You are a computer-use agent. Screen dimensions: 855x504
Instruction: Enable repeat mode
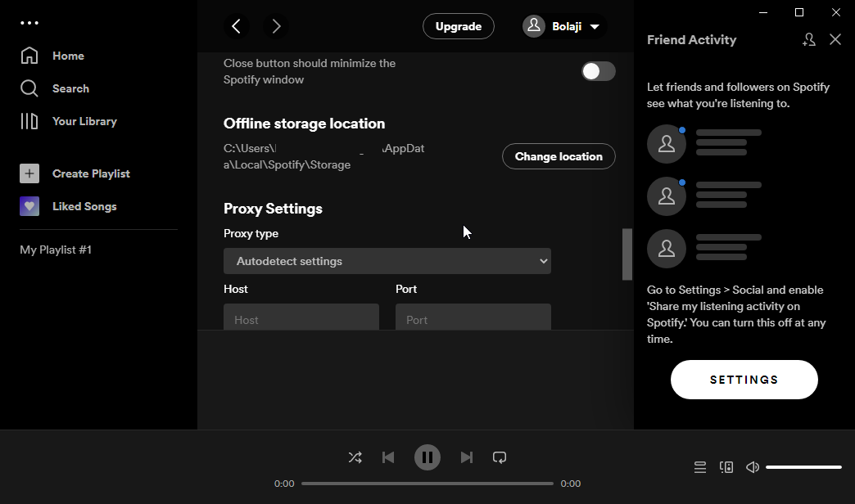[x=500, y=457]
